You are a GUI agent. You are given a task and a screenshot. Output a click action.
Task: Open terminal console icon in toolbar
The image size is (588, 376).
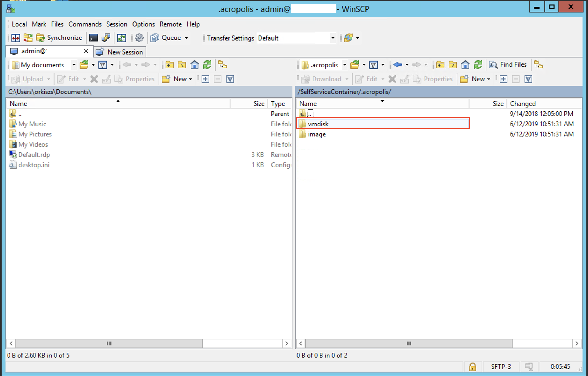93,38
